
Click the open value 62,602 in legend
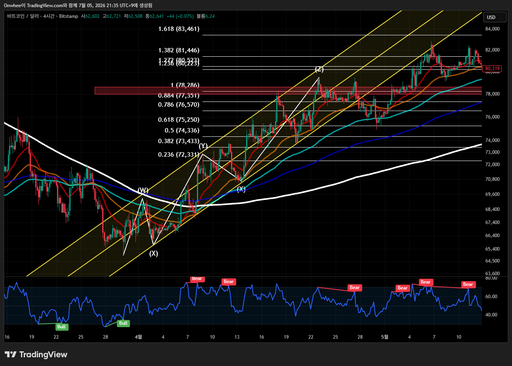point(92,16)
